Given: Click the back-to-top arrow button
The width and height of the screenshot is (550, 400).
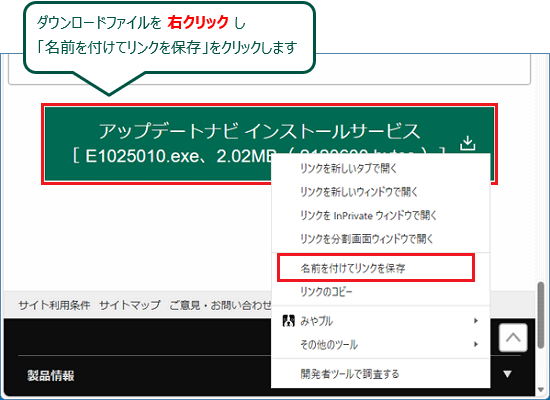Looking at the screenshot, I should click(513, 338).
